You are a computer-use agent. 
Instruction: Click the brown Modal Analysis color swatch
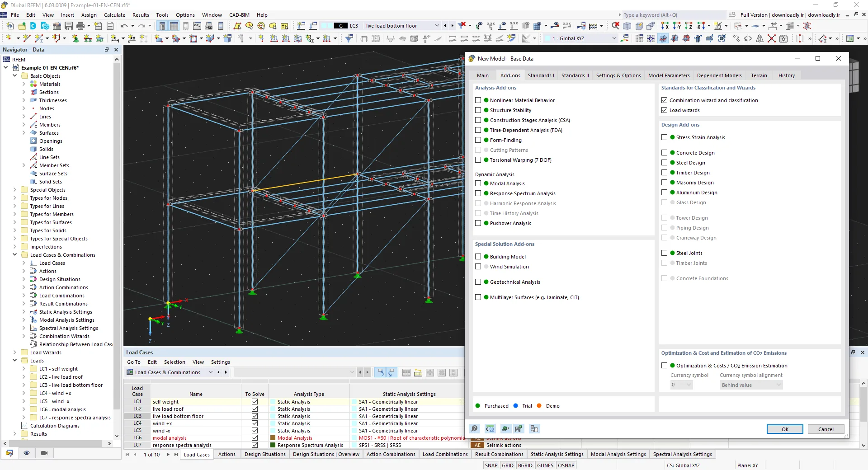pyautogui.click(x=273, y=438)
